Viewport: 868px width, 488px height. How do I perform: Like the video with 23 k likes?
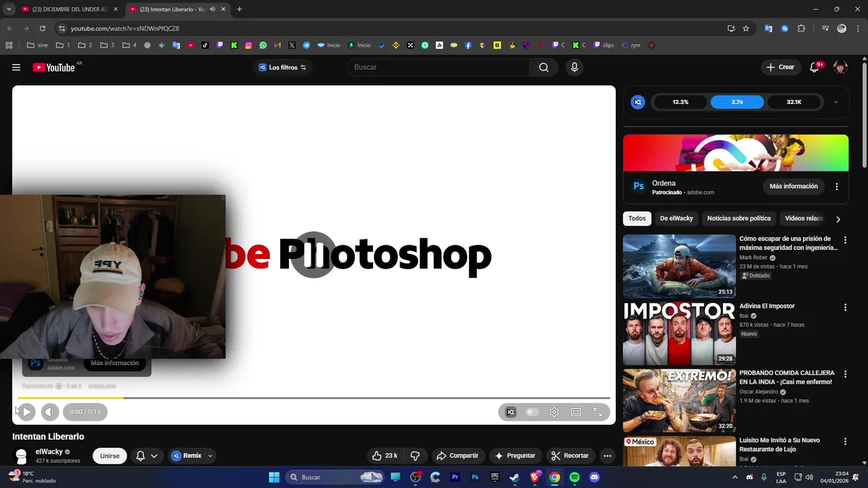pos(384,455)
